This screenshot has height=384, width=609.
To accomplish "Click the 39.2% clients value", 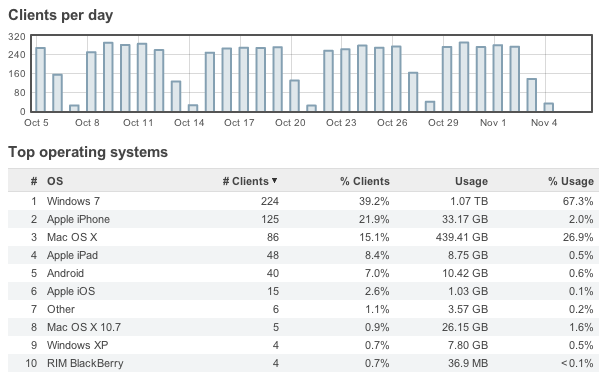I will pos(374,201).
